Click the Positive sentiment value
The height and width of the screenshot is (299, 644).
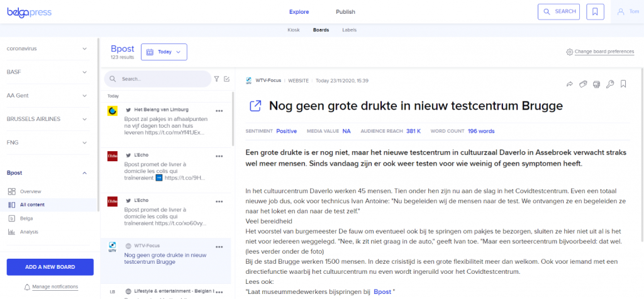[286, 131]
